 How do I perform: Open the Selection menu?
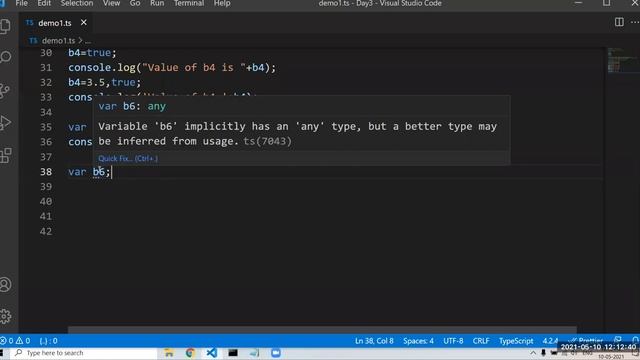77,3
